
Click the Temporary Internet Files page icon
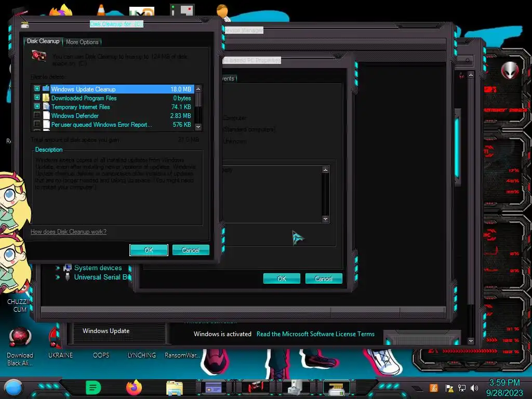46,107
